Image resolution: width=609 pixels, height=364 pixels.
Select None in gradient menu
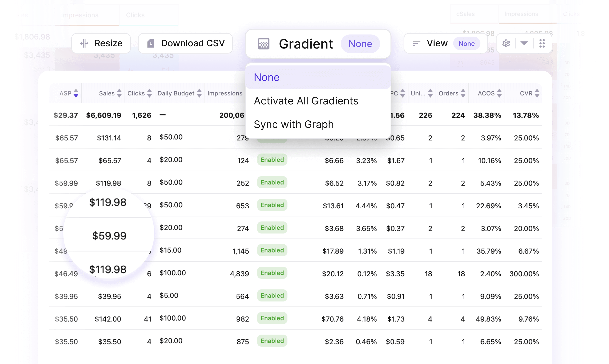(x=318, y=77)
